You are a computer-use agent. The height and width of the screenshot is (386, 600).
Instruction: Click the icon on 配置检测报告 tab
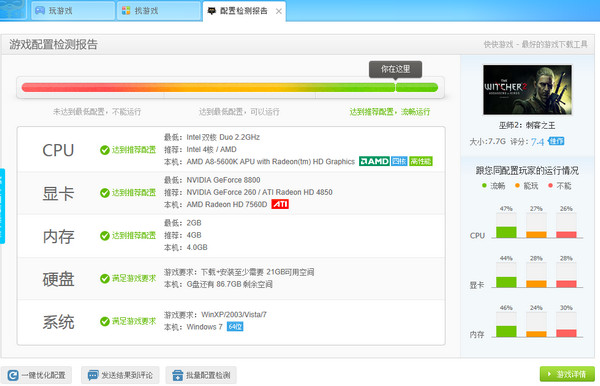point(212,11)
